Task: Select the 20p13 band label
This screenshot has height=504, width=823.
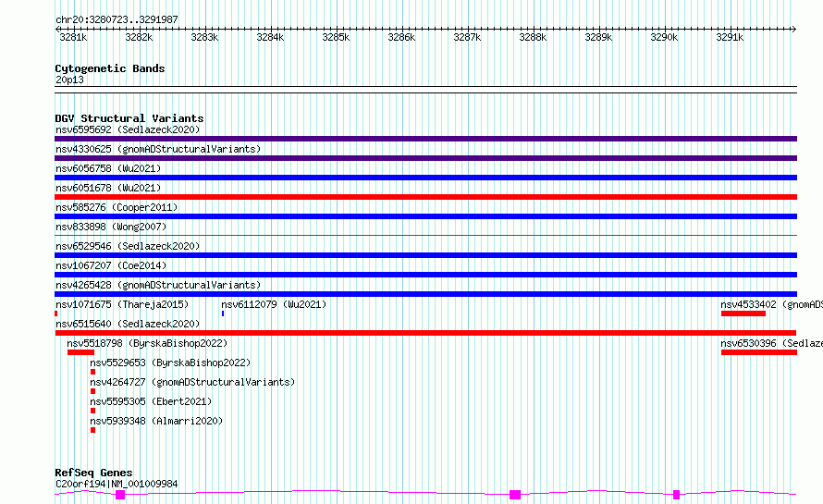Action: pyautogui.click(x=69, y=80)
